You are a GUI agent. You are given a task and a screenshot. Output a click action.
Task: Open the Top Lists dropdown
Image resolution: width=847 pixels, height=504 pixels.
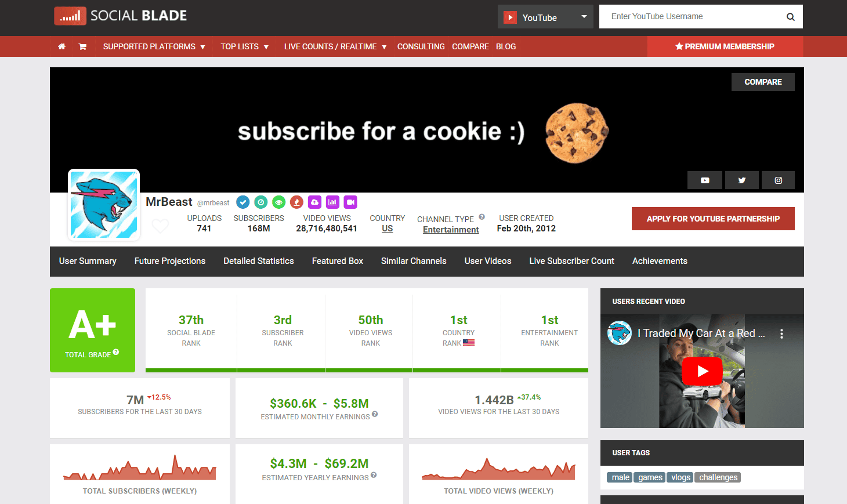click(244, 46)
